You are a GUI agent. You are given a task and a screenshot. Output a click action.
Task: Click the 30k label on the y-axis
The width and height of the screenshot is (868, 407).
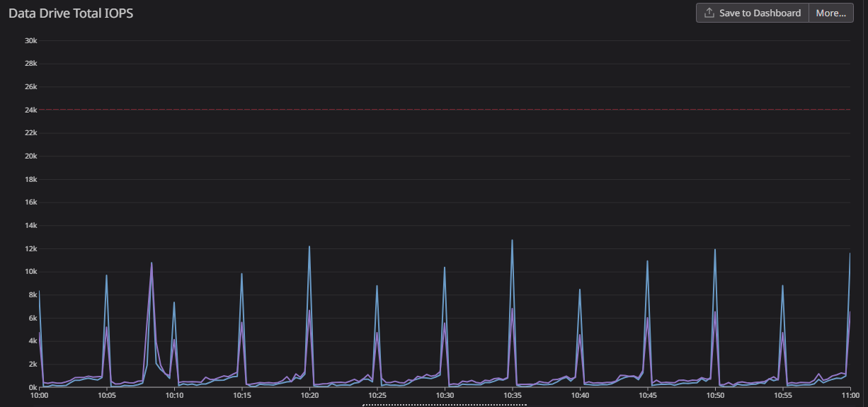click(x=30, y=40)
